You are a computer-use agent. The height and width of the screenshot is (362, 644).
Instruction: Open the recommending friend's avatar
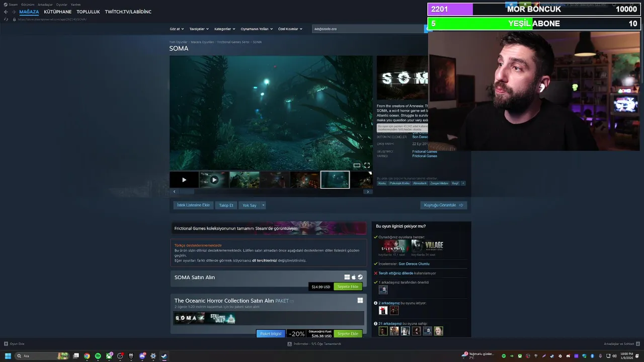click(x=383, y=289)
